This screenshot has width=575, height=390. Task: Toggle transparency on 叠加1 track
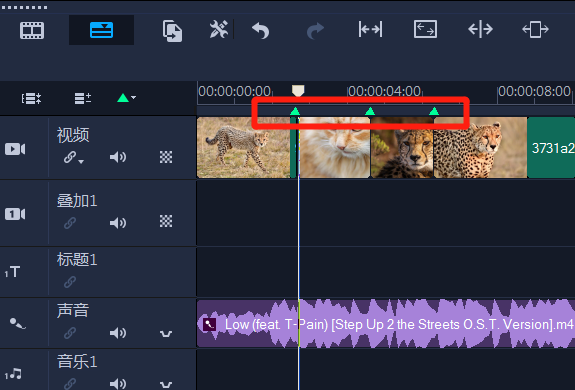tap(166, 221)
